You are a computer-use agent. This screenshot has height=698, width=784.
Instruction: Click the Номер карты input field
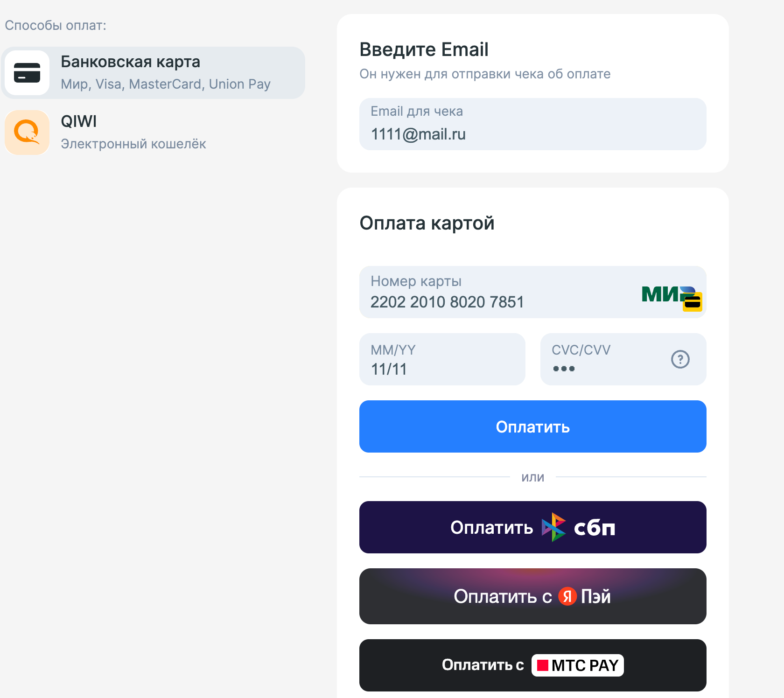pyautogui.click(x=495, y=293)
